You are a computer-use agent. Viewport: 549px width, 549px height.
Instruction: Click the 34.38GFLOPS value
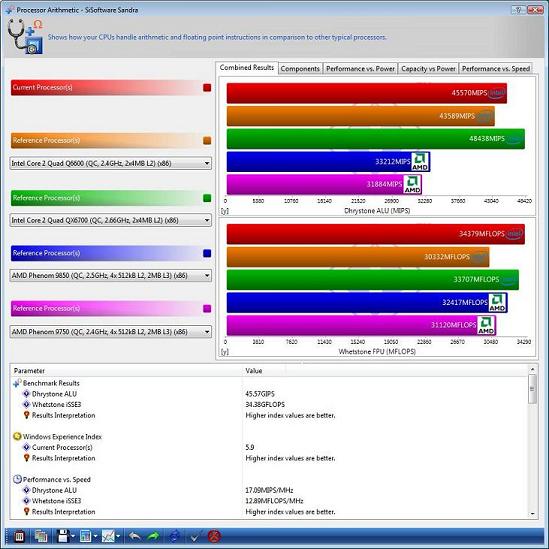pos(265,404)
